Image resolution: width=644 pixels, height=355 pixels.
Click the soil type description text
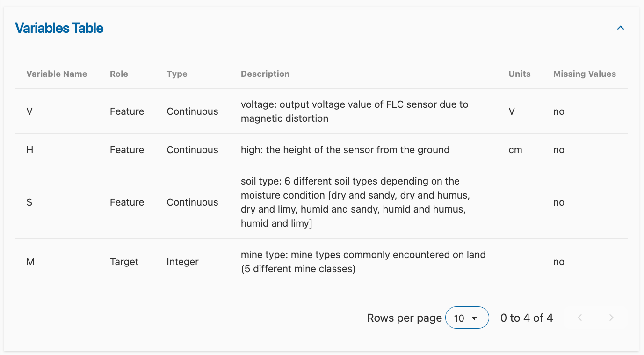point(356,202)
